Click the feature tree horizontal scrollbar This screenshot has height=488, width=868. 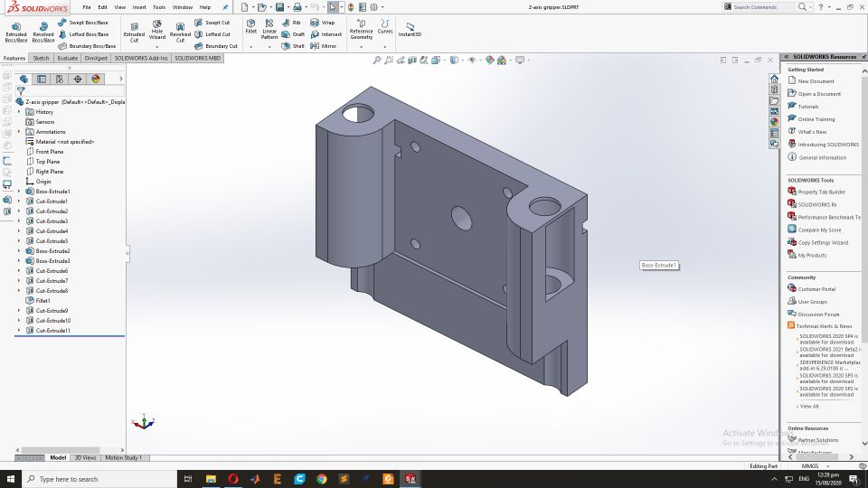tap(60, 450)
